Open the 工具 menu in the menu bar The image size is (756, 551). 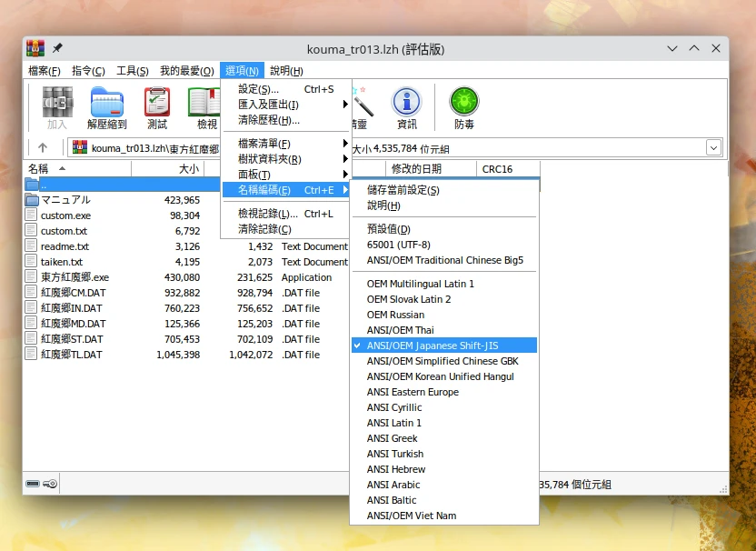click(x=133, y=71)
